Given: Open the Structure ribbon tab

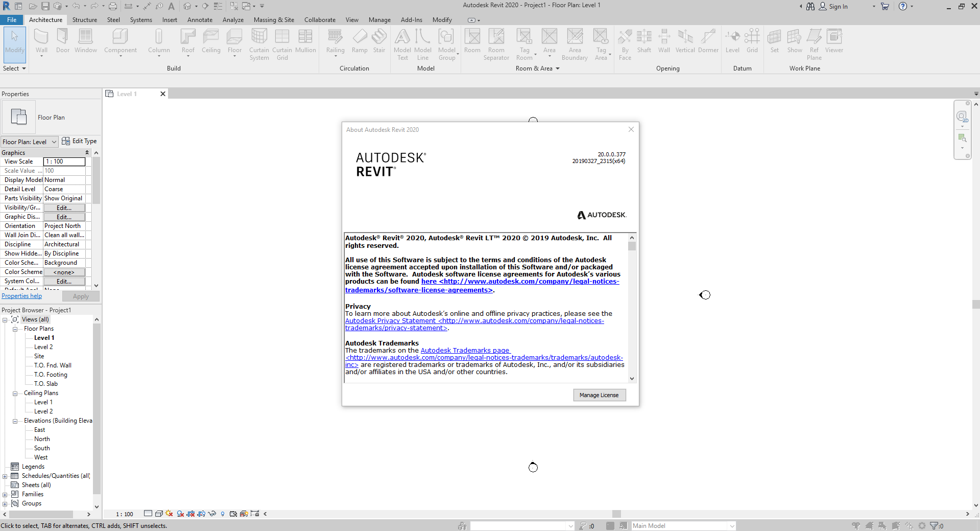Looking at the screenshot, I should click(84, 20).
